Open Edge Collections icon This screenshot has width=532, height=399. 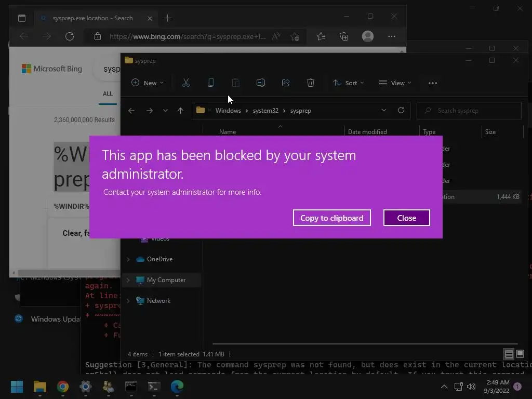point(344,36)
